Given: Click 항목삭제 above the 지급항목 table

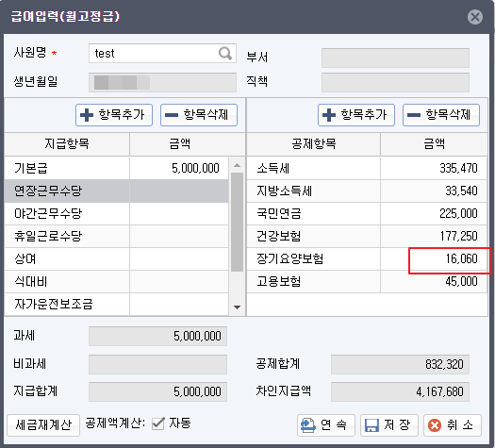Looking at the screenshot, I should click(x=199, y=115).
